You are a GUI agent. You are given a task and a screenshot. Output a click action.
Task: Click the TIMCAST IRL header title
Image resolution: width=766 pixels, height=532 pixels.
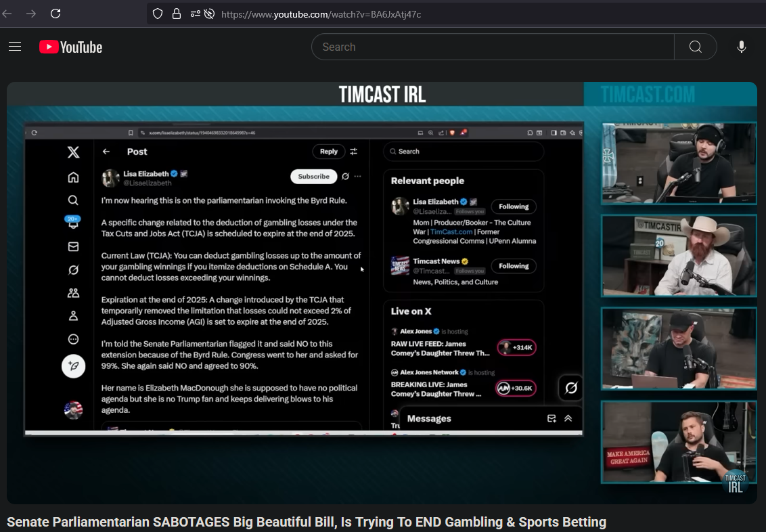(x=382, y=94)
